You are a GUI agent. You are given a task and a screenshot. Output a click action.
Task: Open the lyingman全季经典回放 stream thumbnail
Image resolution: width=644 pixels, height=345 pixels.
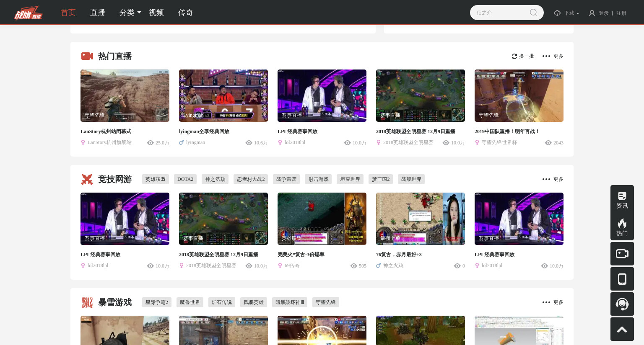(223, 95)
